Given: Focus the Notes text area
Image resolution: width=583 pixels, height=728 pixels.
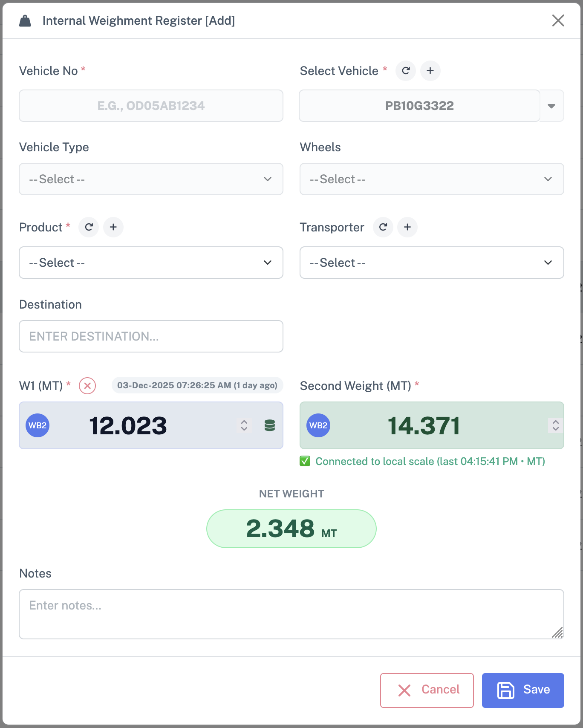Looking at the screenshot, I should (291, 614).
